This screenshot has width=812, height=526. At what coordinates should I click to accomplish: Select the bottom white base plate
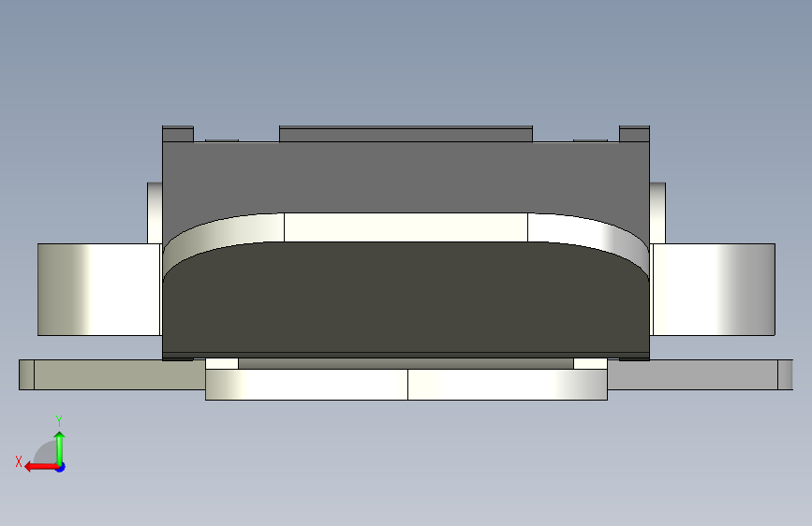(x=406, y=384)
